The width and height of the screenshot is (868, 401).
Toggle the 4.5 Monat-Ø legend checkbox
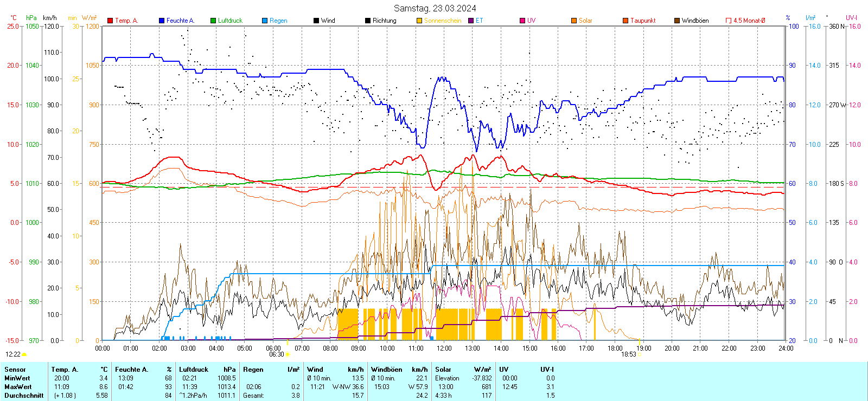[729, 21]
